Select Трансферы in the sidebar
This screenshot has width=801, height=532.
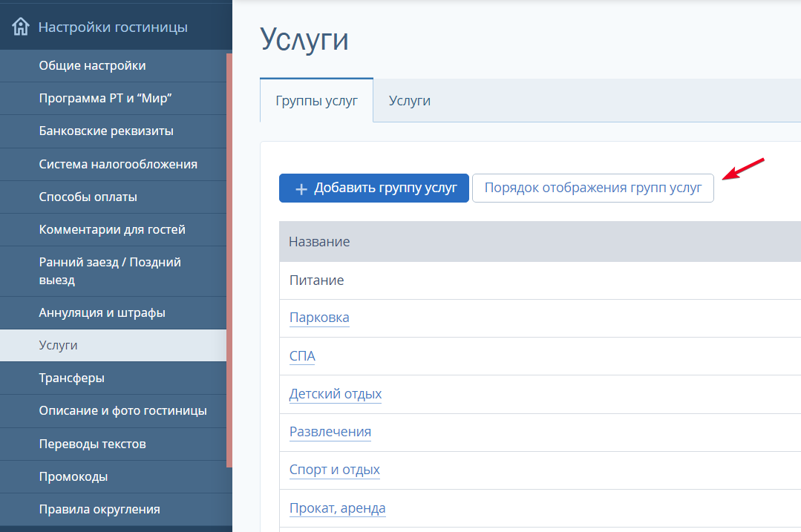point(71,378)
